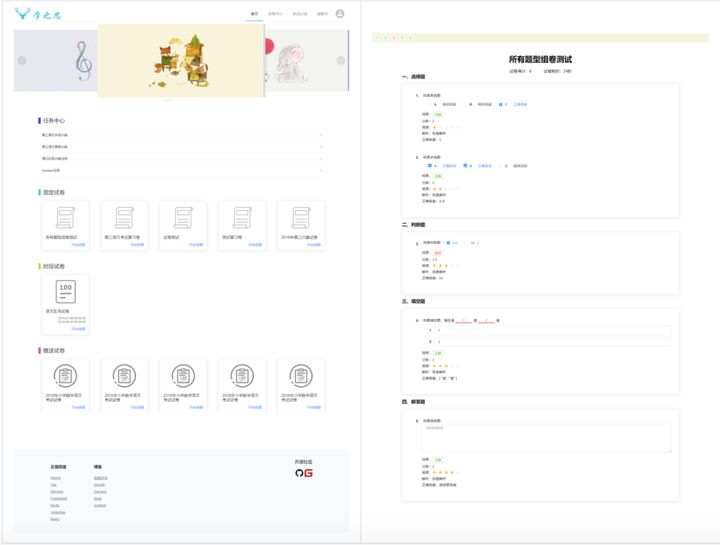Open the first paper icon under 固定试卷
Viewport: 720px width, 545px height.
click(65, 218)
